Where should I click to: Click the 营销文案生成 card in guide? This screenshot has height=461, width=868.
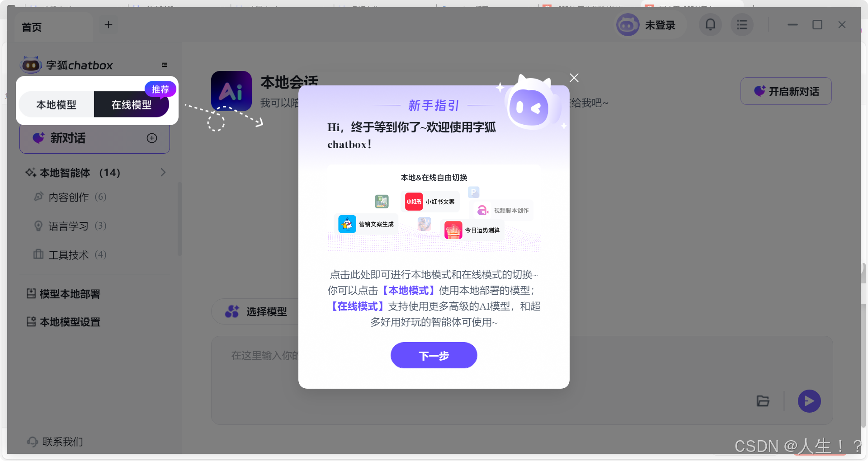[x=366, y=224]
